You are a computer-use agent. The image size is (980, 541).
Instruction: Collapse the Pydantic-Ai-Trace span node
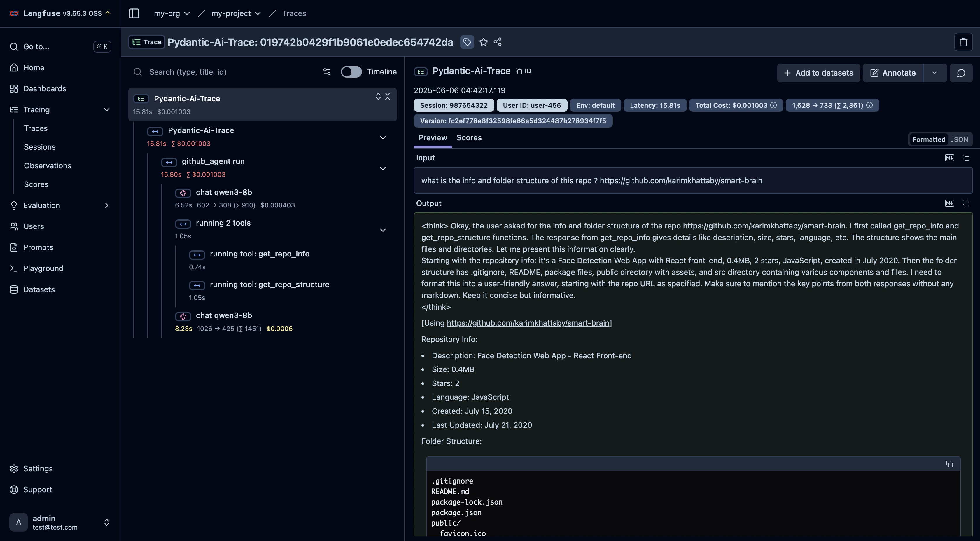click(383, 137)
